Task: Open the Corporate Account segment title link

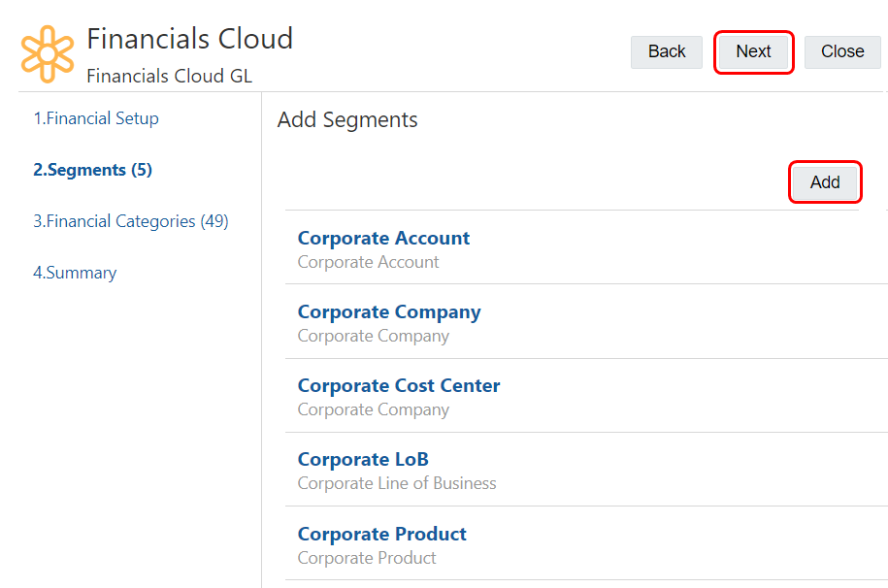Action: click(x=383, y=239)
